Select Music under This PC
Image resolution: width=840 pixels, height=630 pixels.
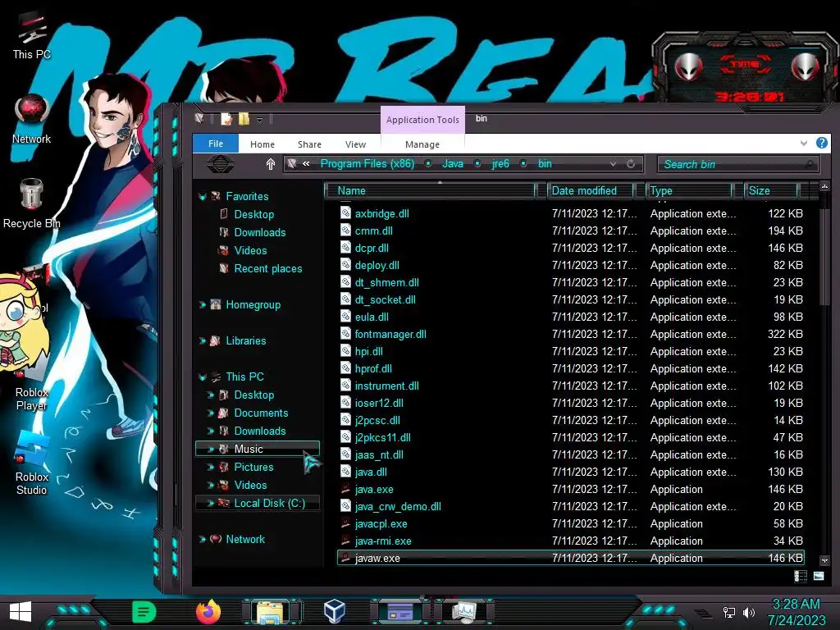tap(258, 449)
